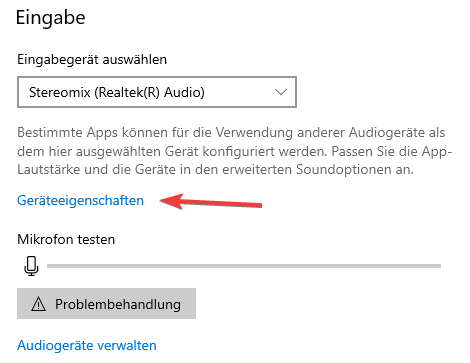Image resolution: width=470 pixels, height=363 pixels.
Task: Click the red arrow pointing at Geräteeigenschaften
Action: [x=211, y=201]
